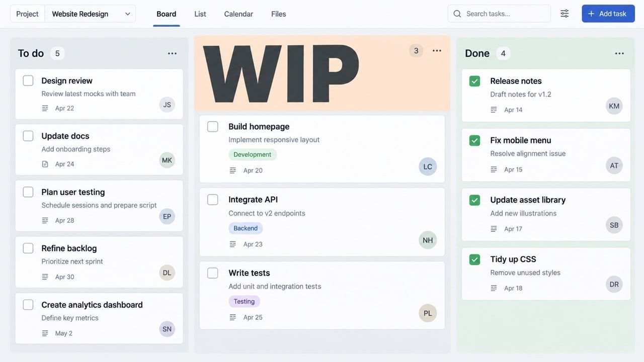644x362 pixels.
Task: Open the To do column options menu
Action: [x=172, y=53]
